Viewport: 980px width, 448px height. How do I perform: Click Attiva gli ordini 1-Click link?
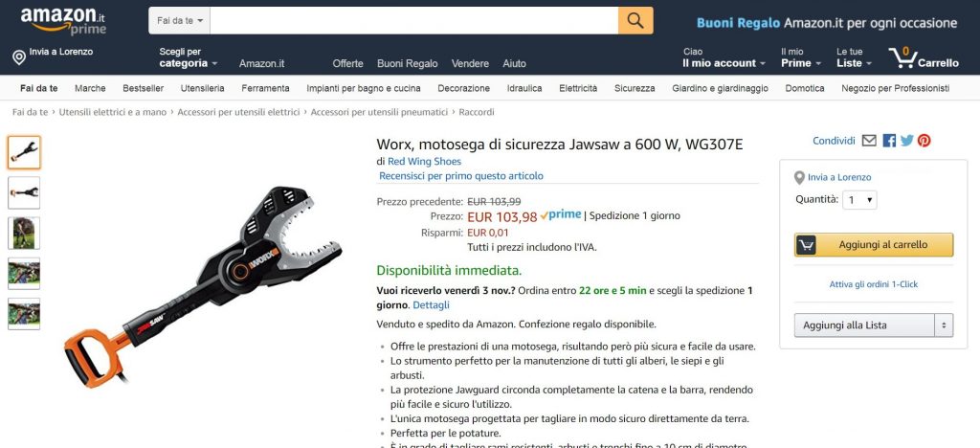(874, 284)
